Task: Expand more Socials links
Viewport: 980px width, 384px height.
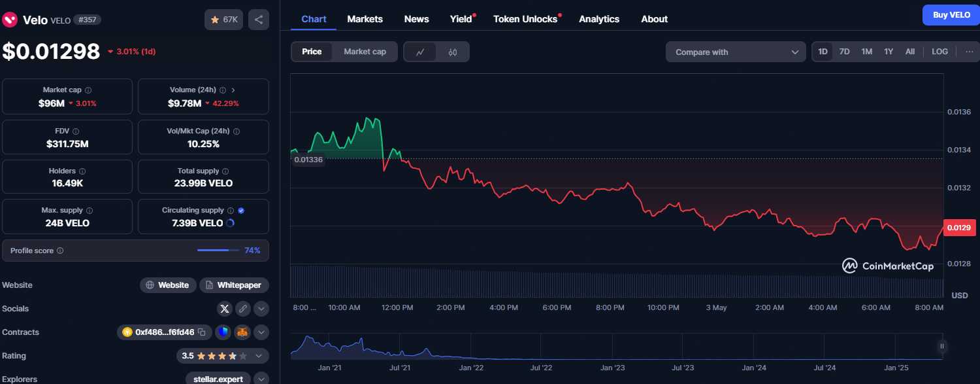Action: coord(261,309)
